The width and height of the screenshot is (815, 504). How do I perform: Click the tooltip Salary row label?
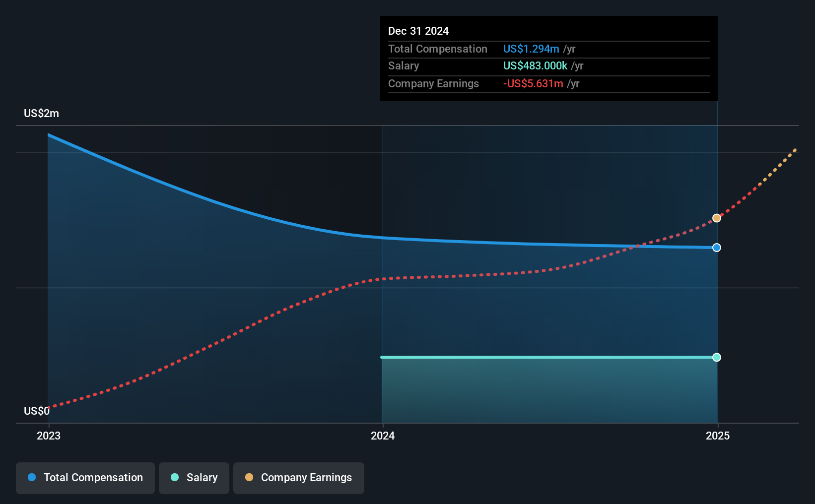tap(404, 66)
